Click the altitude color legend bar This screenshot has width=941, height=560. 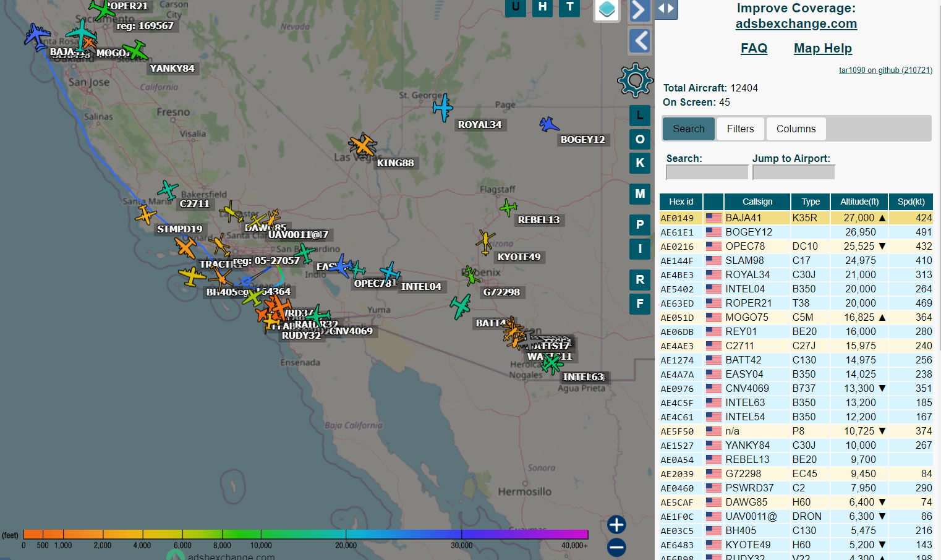305,534
